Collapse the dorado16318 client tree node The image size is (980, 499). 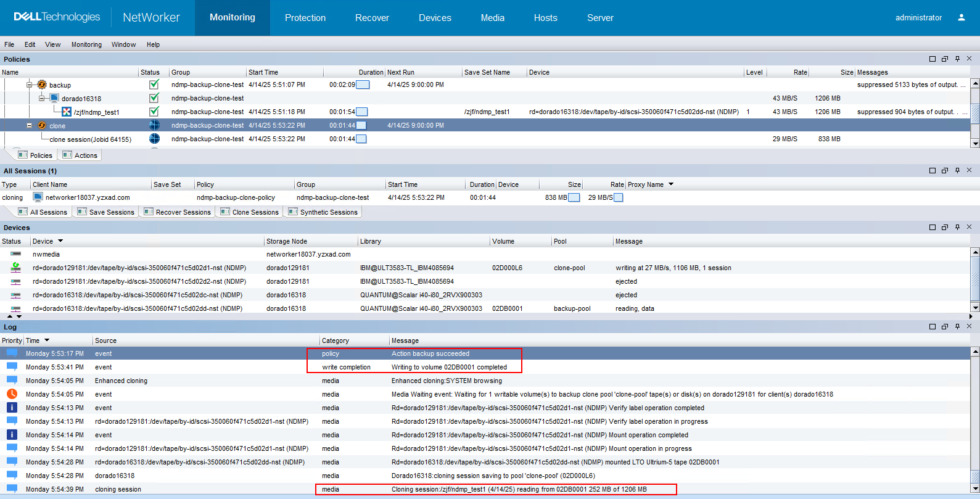(41, 98)
